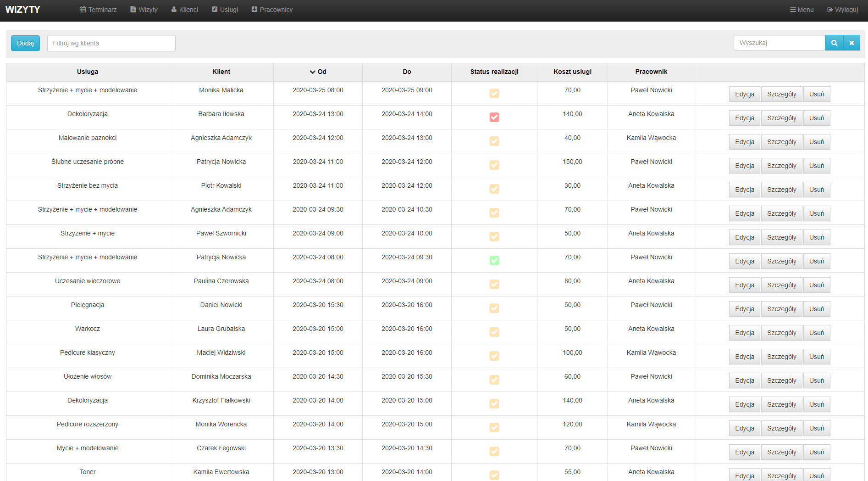
Task: Delete Daniel Nowicki's Pielęgnacja visit
Action: point(816,309)
